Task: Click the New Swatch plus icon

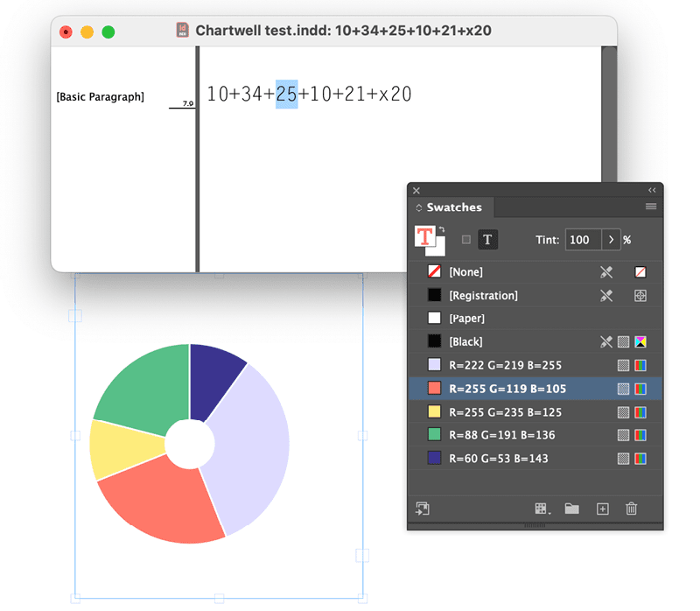Action: pyautogui.click(x=602, y=509)
